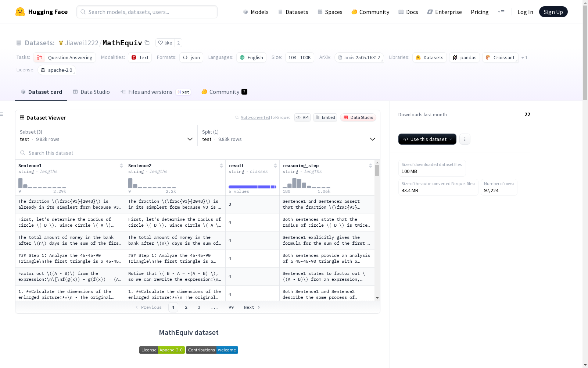Open Data Studio from the viewer header
Viewport: 588px width, 368px height.
358,117
